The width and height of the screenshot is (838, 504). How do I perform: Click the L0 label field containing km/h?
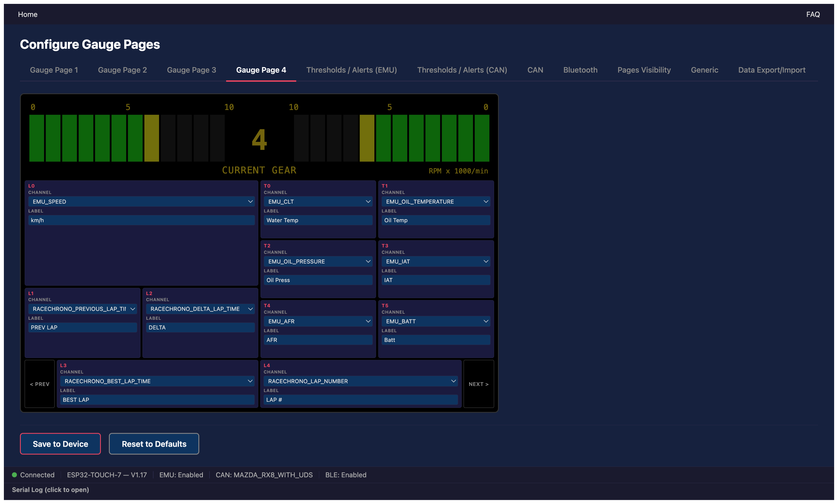click(141, 220)
